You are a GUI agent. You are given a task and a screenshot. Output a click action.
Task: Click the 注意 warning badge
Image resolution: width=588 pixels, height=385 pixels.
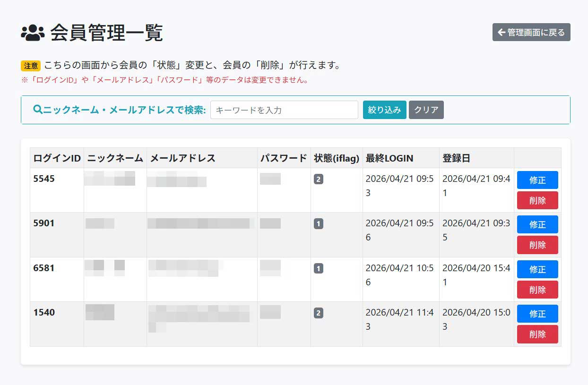click(31, 66)
